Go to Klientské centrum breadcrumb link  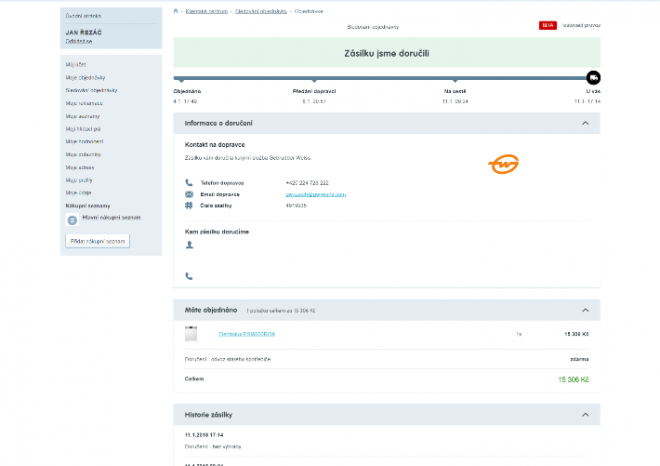[x=205, y=10]
